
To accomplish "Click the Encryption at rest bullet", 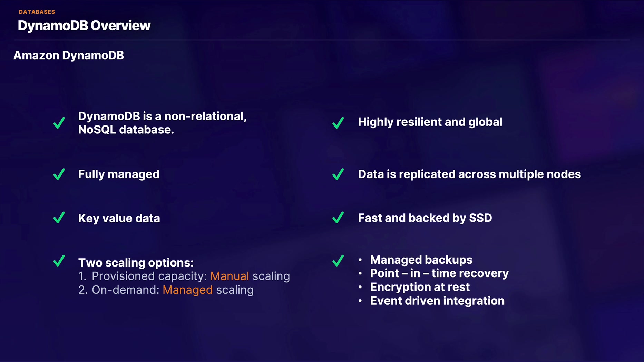I will coord(420,287).
